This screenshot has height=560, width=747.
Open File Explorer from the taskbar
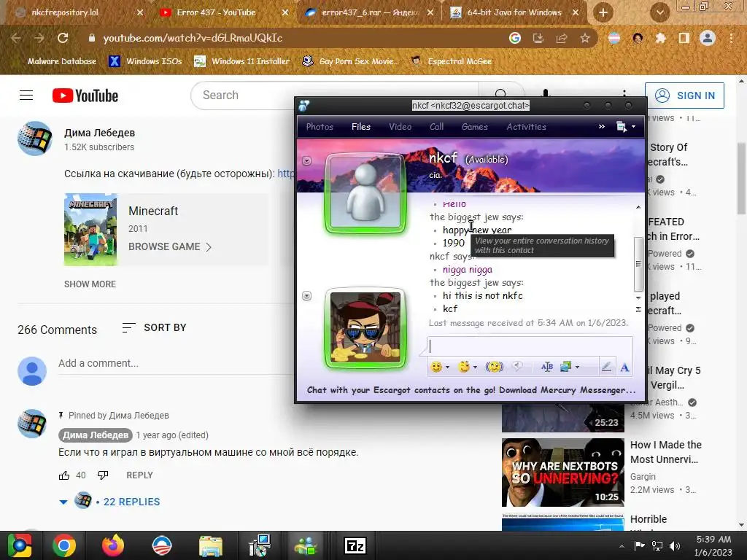pos(211,545)
